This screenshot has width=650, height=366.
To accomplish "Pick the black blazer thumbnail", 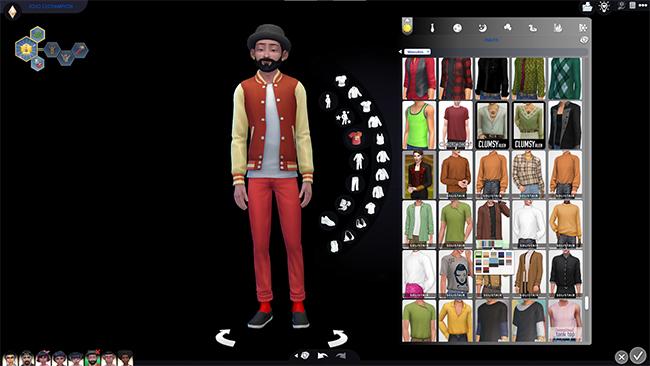I will pos(565,125).
